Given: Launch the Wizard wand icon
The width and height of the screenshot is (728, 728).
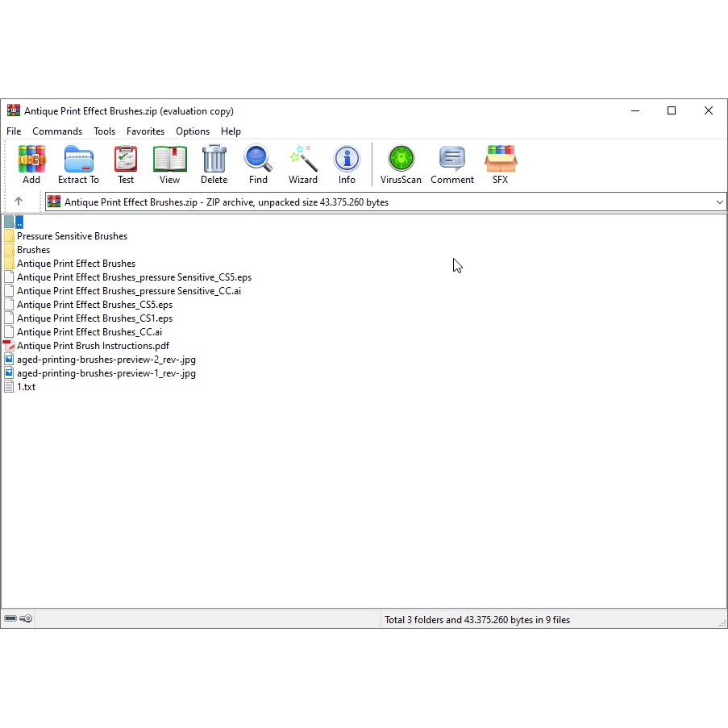Looking at the screenshot, I should (x=303, y=160).
